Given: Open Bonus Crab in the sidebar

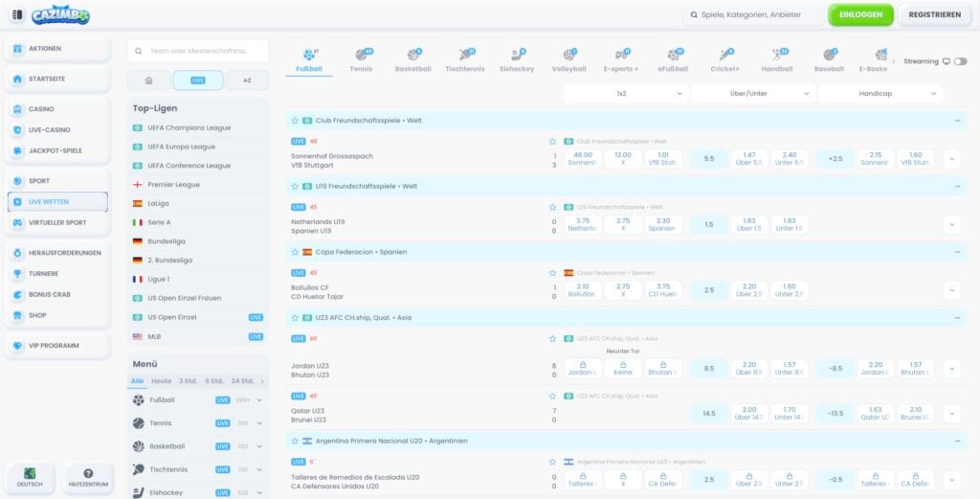Looking at the screenshot, I should 57,295.
